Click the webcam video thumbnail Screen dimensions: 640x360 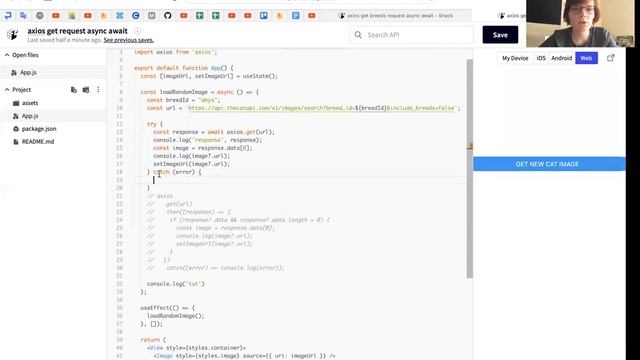[x=580, y=23]
